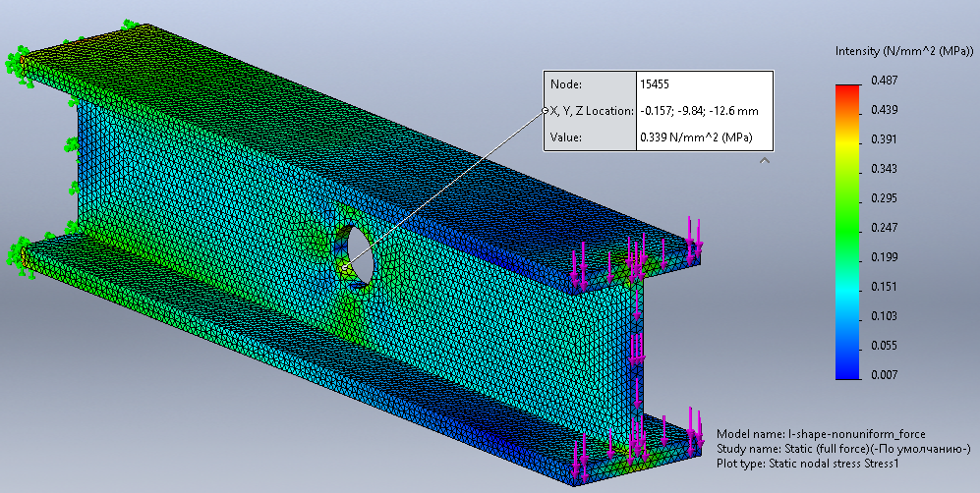Click the 0.343 legend value

(885, 169)
